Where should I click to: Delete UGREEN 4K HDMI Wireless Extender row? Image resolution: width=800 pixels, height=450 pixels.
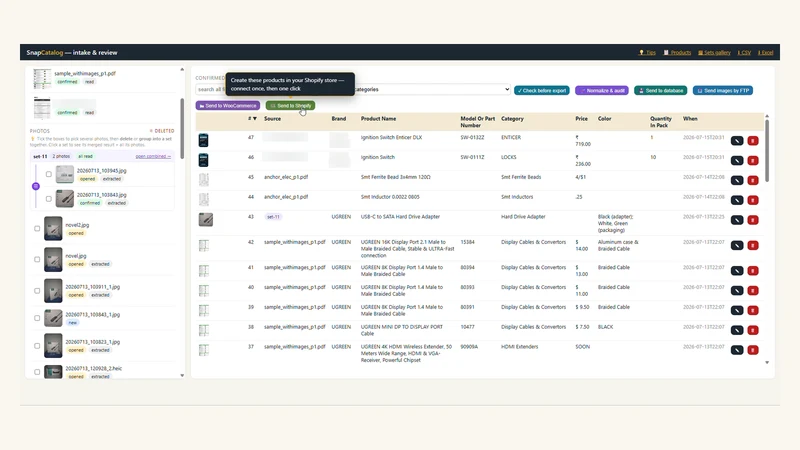tap(753, 350)
